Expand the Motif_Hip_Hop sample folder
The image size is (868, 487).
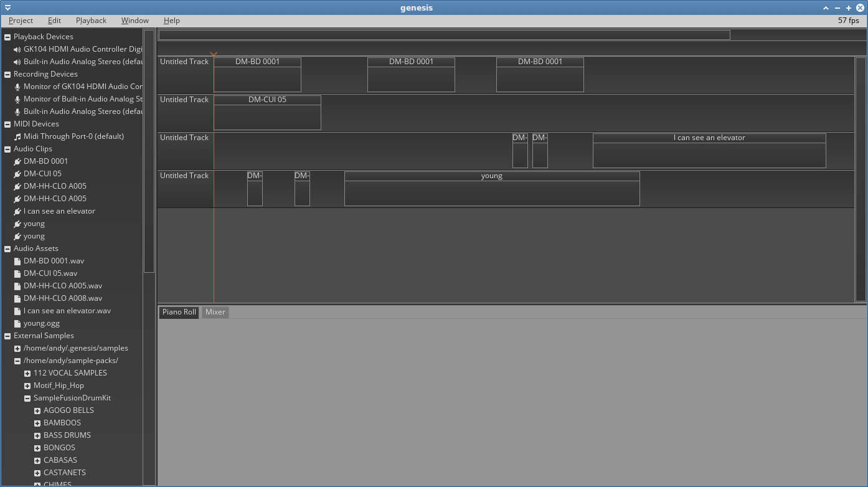click(27, 385)
